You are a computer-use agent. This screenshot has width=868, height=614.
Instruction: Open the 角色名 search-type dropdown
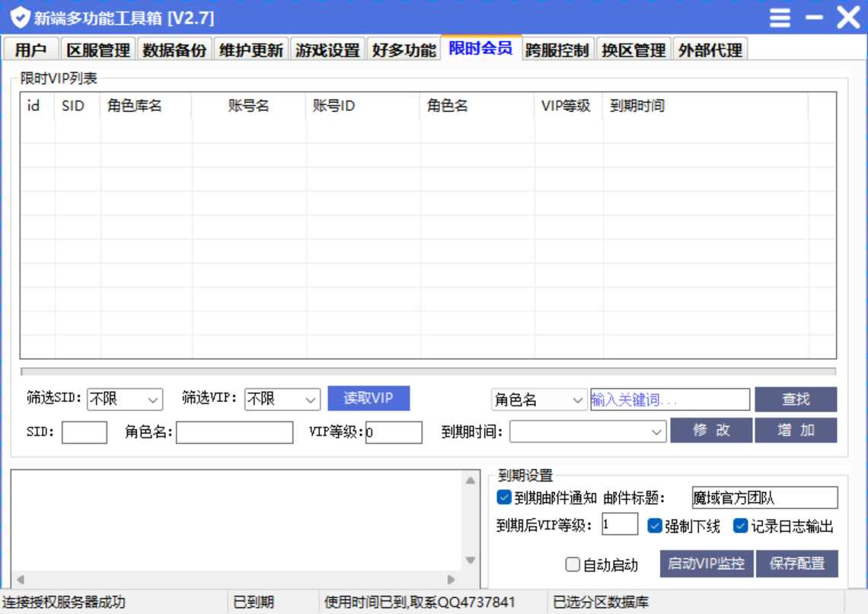click(x=538, y=399)
